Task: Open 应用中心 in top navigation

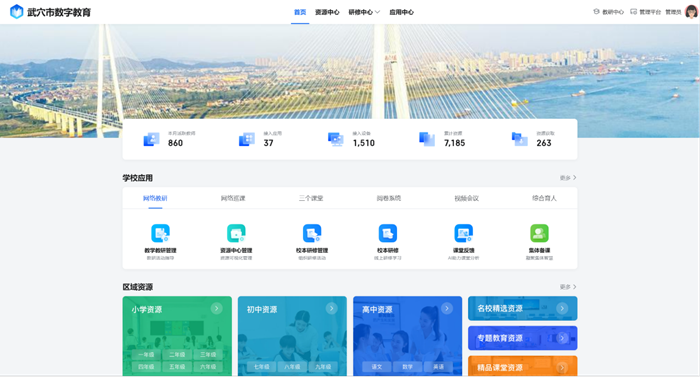Action: click(x=401, y=12)
